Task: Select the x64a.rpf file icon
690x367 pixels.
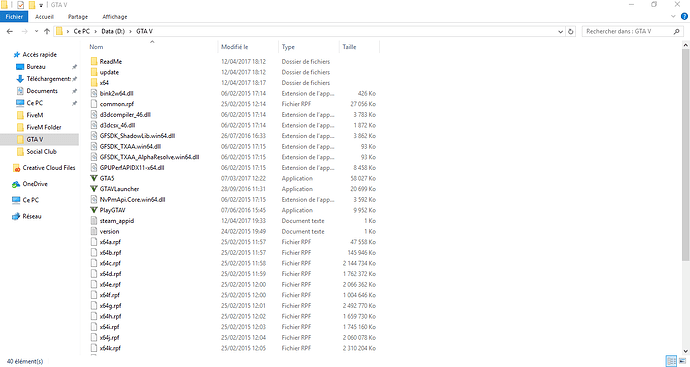Action: click(x=94, y=242)
